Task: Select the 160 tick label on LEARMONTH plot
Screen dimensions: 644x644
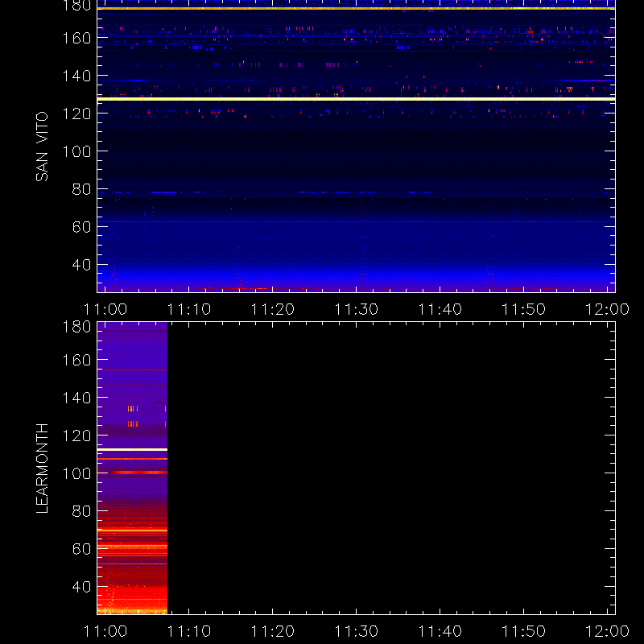Action: [x=76, y=360]
